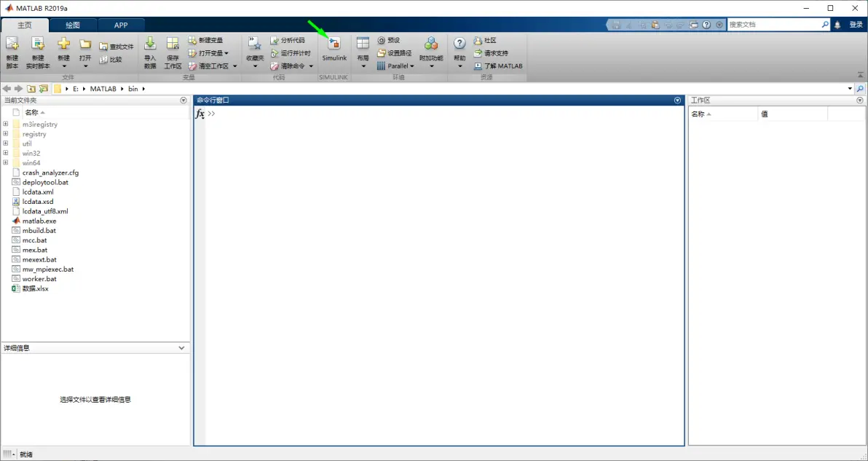Save the workspace with 保存工作区
Screen dimensions: 868x461
pos(173,52)
